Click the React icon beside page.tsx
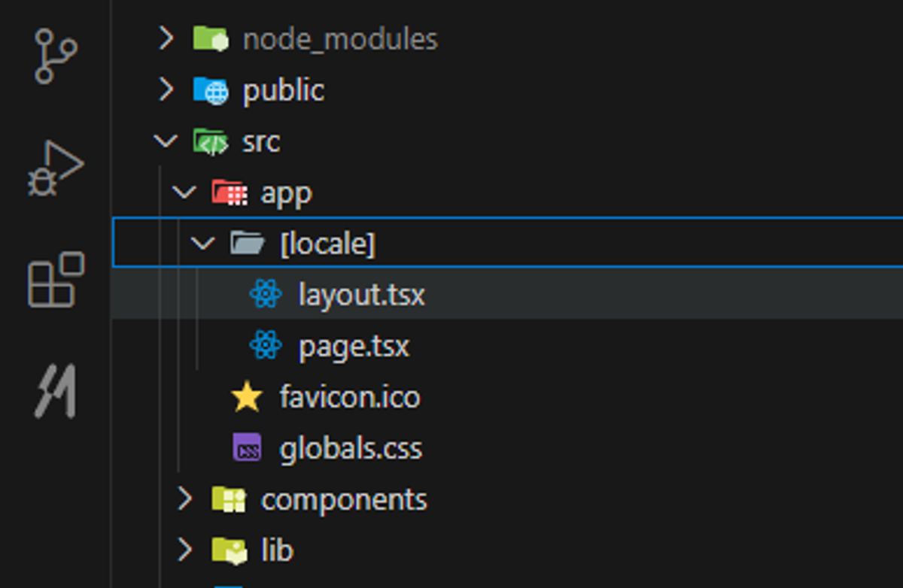The width and height of the screenshot is (903, 588). [266, 345]
